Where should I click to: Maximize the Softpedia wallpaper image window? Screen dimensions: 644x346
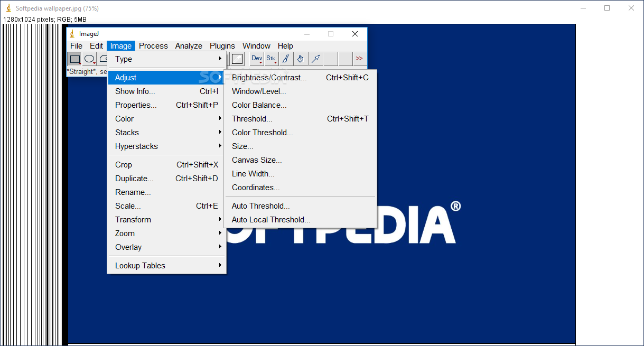pyautogui.click(x=607, y=8)
